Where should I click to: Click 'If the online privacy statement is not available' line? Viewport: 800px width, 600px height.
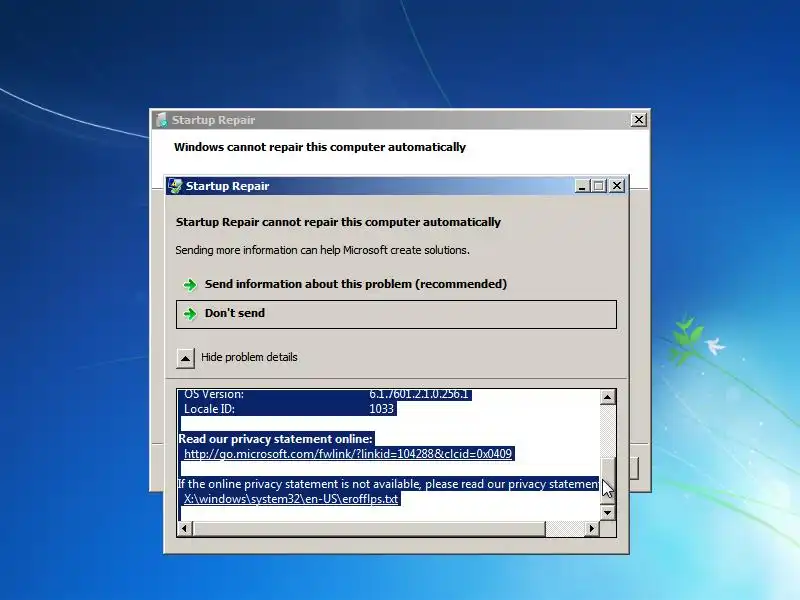coord(388,484)
